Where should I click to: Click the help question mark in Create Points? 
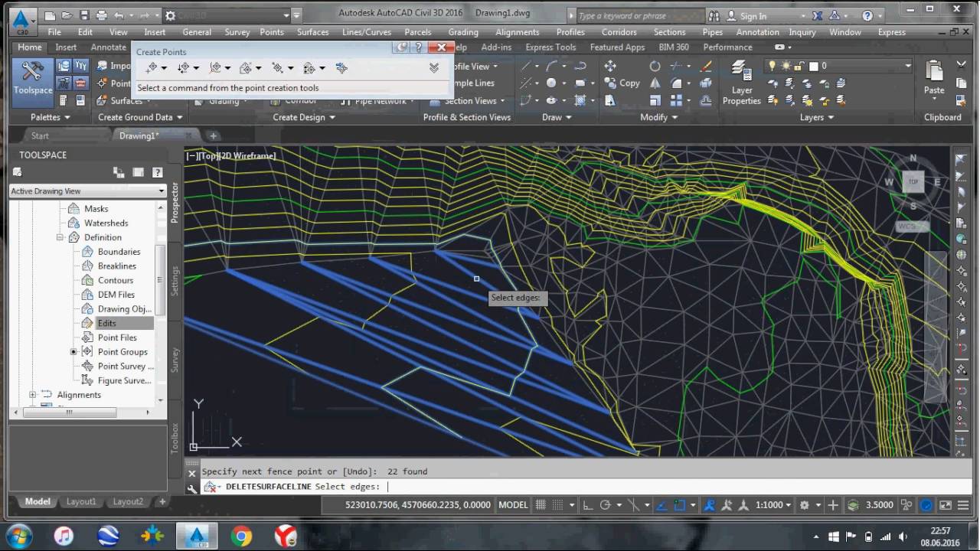(418, 47)
